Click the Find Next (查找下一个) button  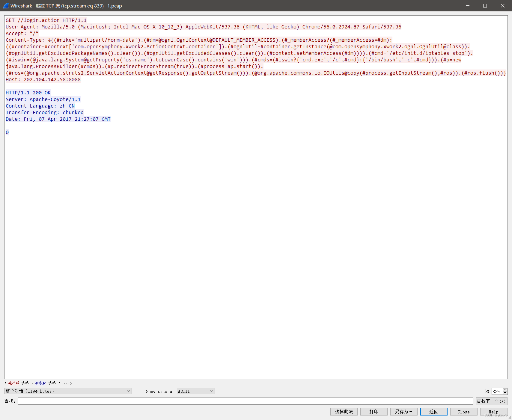(x=491, y=401)
